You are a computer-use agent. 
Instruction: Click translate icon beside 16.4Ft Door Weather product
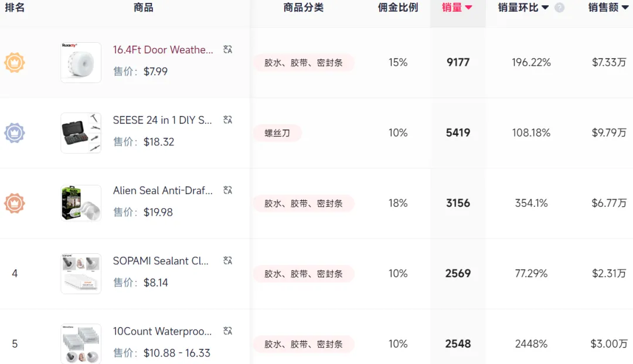click(228, 50)
